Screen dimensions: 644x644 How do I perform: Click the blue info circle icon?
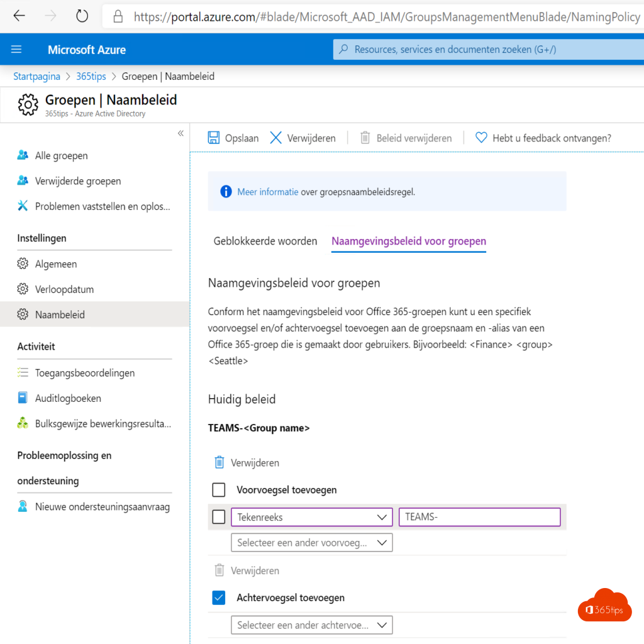click(226, 191)
